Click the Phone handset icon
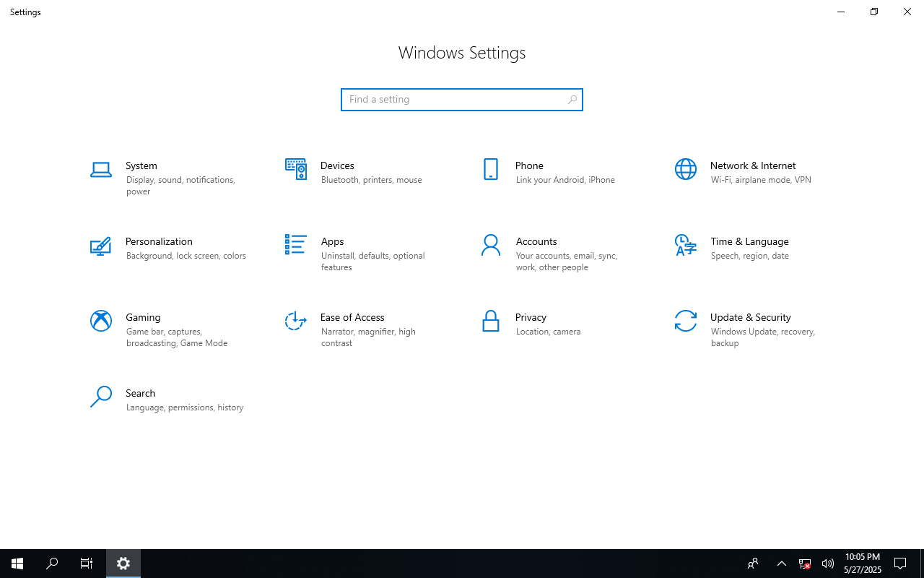This screenshot has width=924, height=578. click(491, 169)
